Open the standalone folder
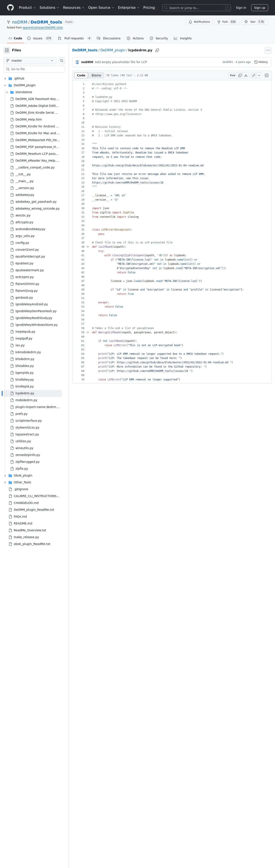Screen dimensions: 275x868 click(x=24, y=92)
